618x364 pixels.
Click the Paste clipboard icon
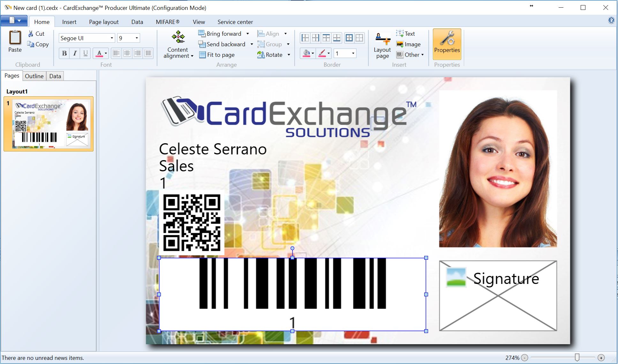point(15,38)
